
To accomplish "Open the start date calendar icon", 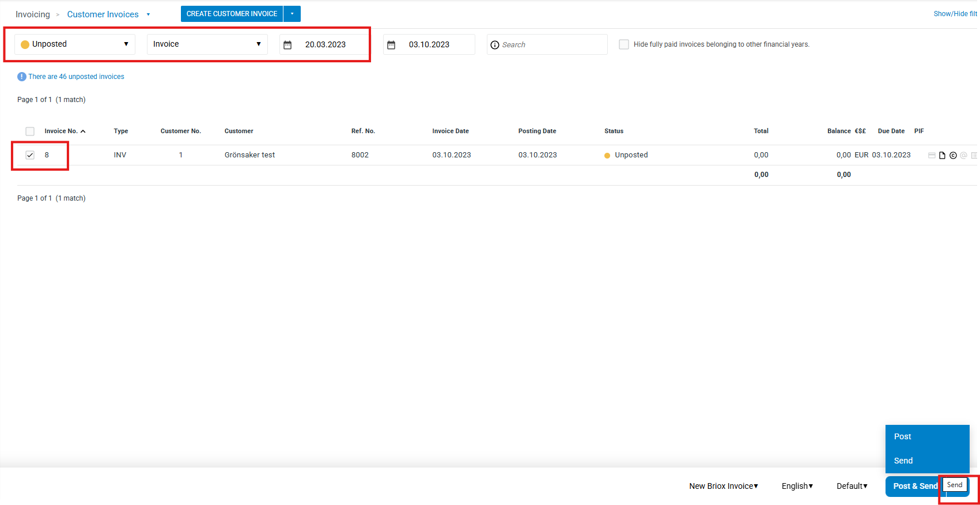I will (x=287, y=45).
